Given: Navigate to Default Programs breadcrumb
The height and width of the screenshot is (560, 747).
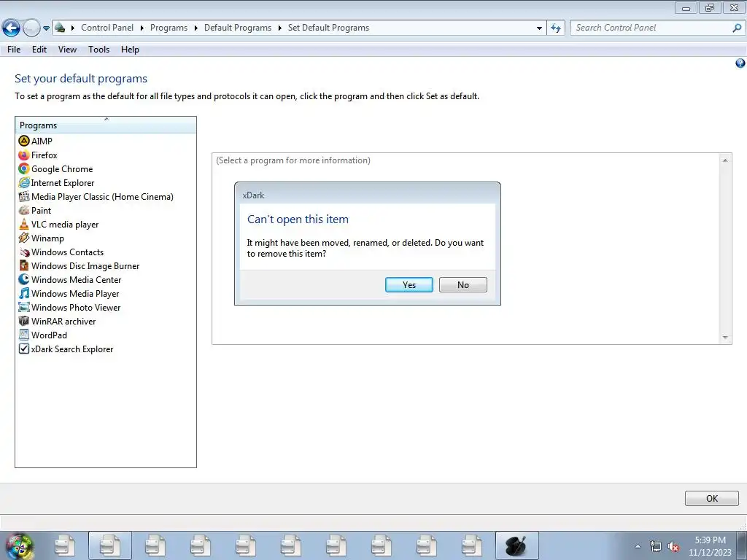Looking at the screenshot, I should pyautogui.click(x=238, y=28).
